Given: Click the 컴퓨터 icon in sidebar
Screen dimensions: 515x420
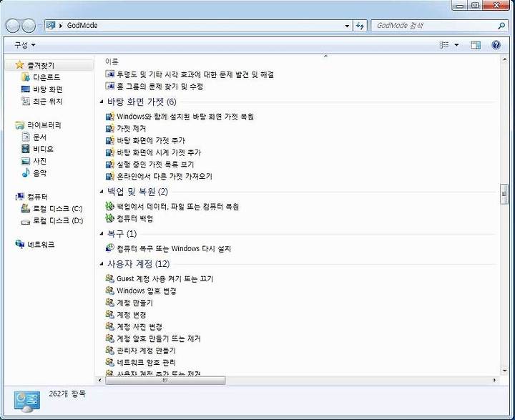Looking at the screenshot, I should pos(20,197).
